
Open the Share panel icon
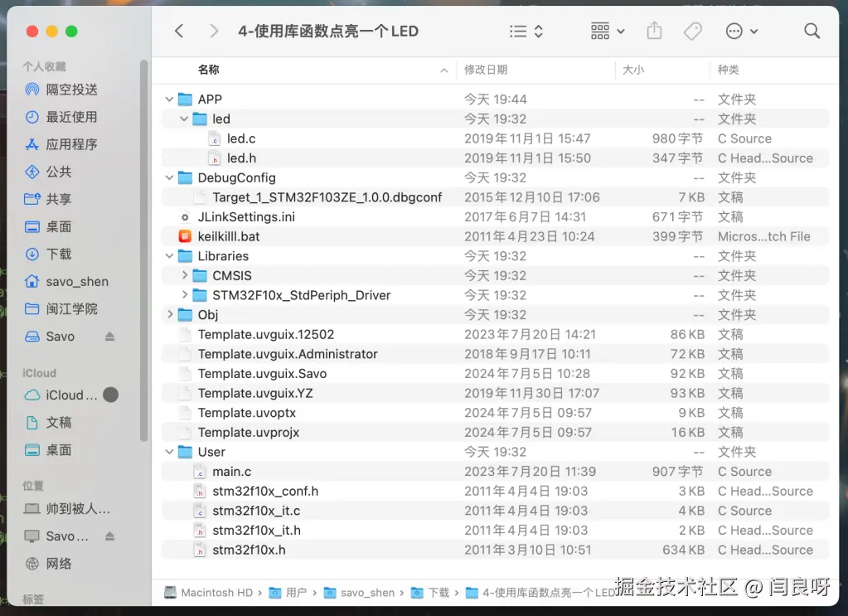coord(654,30)
